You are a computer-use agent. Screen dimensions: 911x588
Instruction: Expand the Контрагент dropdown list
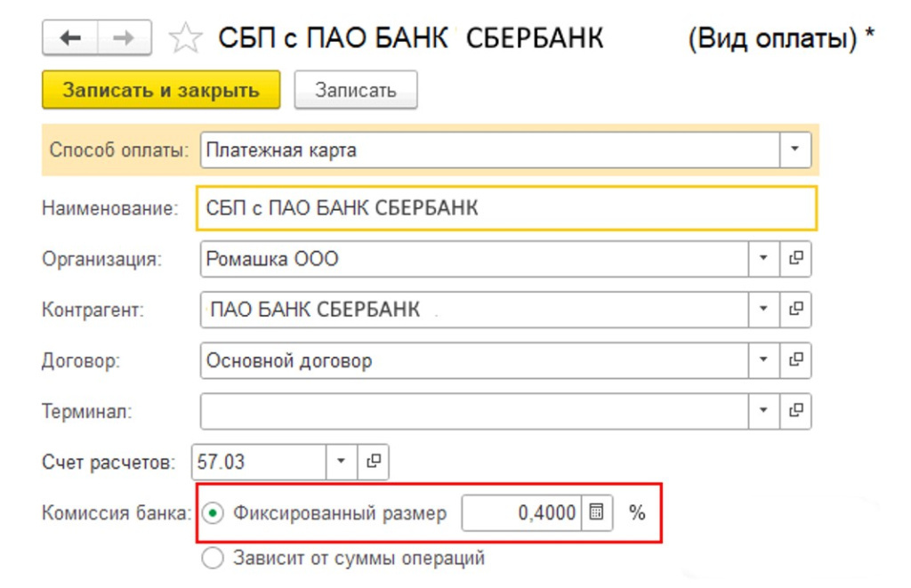(763, 310)
